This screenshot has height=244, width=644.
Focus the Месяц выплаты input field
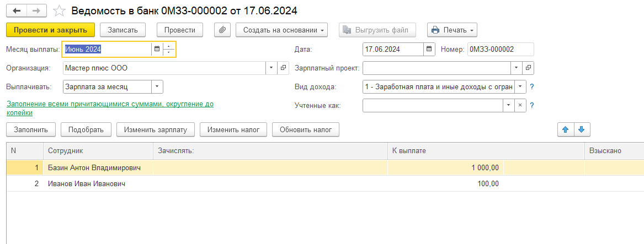[x=107, y=49]
